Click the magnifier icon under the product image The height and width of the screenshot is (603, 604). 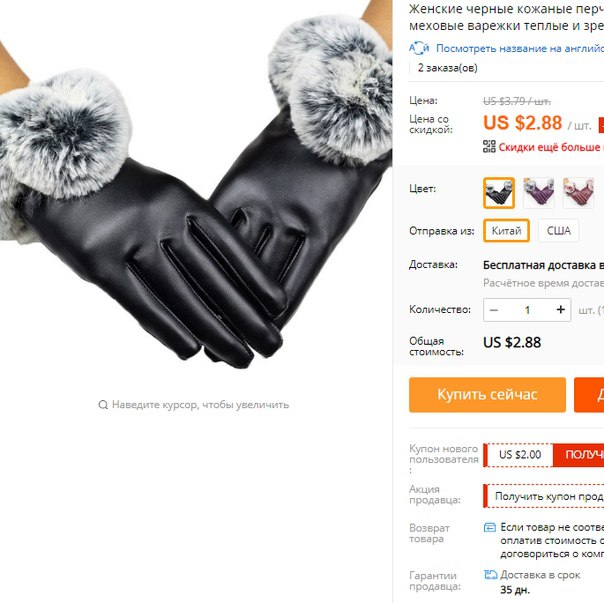(x=103, y=405)
